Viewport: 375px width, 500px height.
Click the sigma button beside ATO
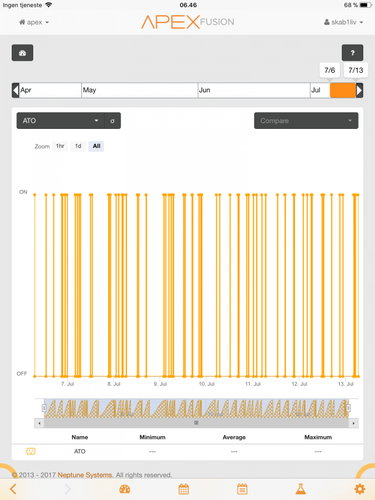click(x=113, y=121)
